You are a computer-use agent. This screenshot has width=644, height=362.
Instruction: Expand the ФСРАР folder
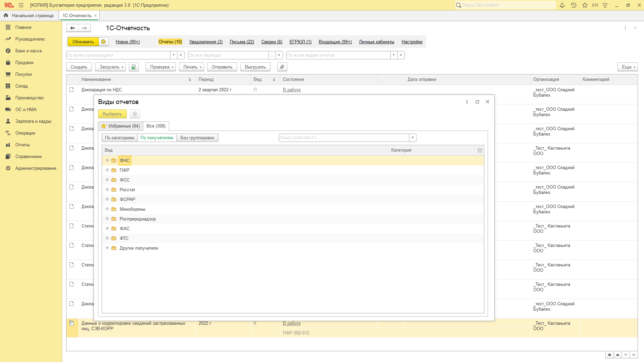(107, 199)
